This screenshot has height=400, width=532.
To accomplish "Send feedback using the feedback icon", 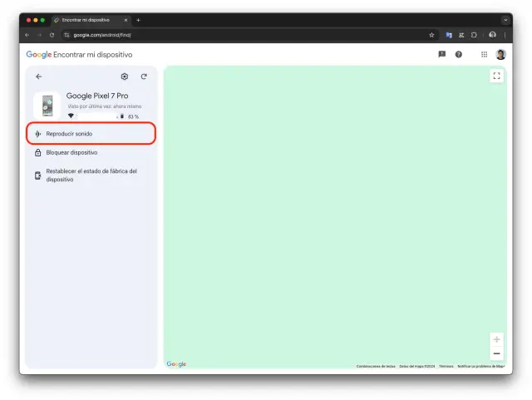I will pyautogui.click(x=441, y=54).
